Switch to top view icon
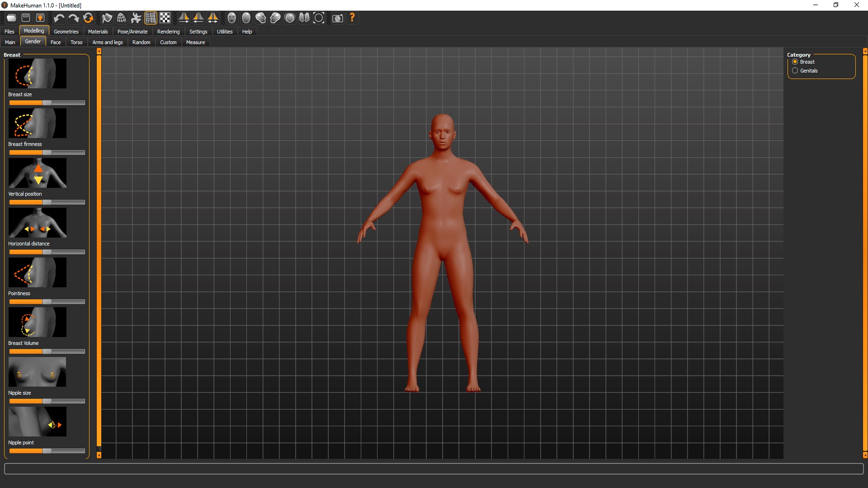Viewport: 868px width, 488px height. coord(290,18)
